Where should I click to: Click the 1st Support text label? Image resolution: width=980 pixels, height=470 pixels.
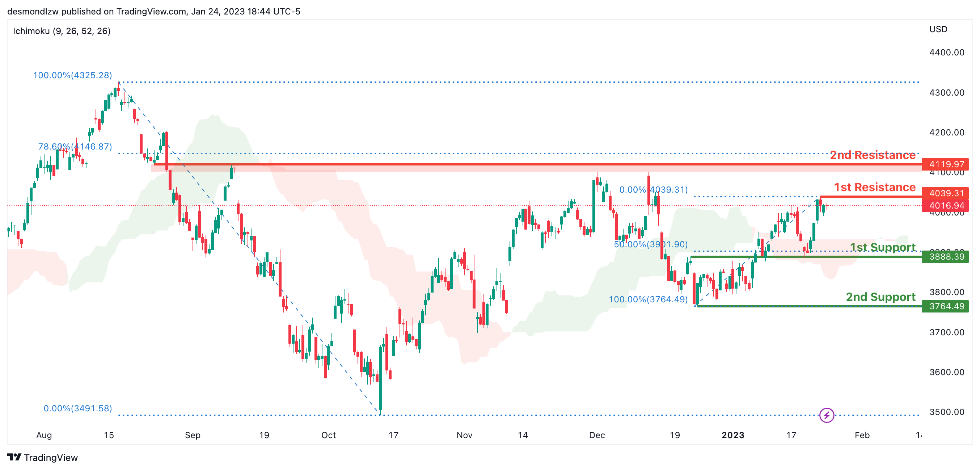coord(882,247)
